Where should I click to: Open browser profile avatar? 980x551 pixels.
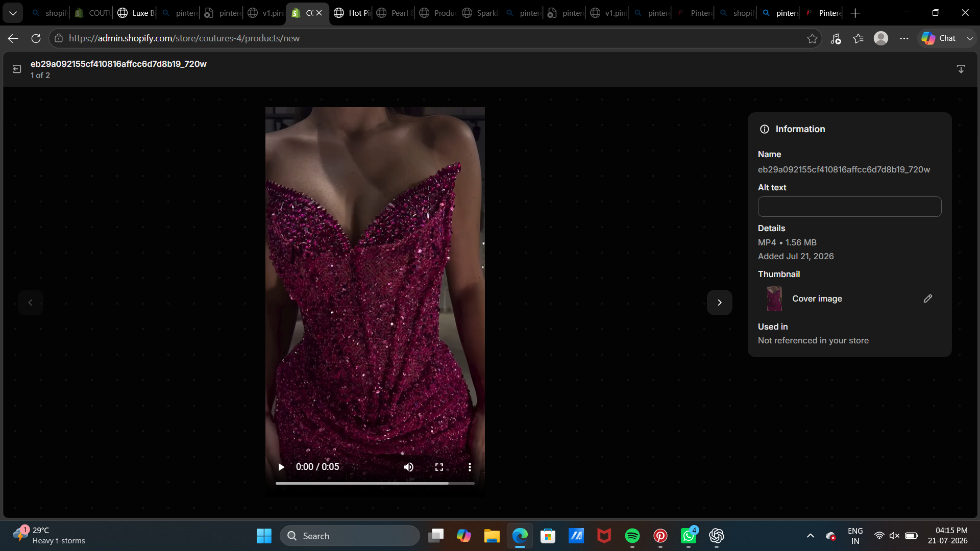click(x=881, y=38)
